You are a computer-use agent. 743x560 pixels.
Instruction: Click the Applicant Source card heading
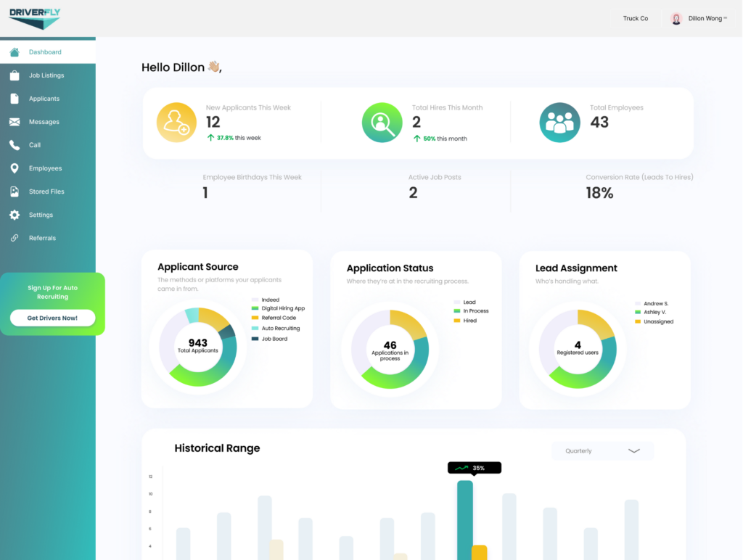[197, 267]
